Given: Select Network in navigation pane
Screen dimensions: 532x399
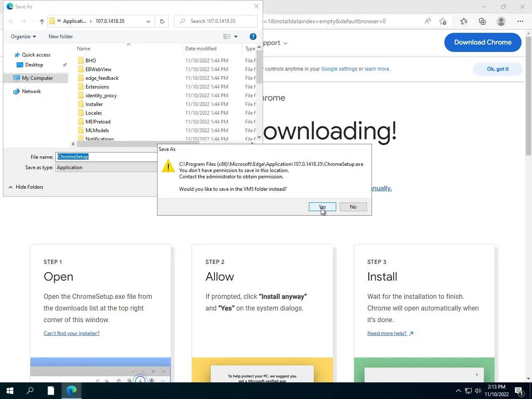Looking at the screenshot, I should pyautogui.click(x=31, y=91).
